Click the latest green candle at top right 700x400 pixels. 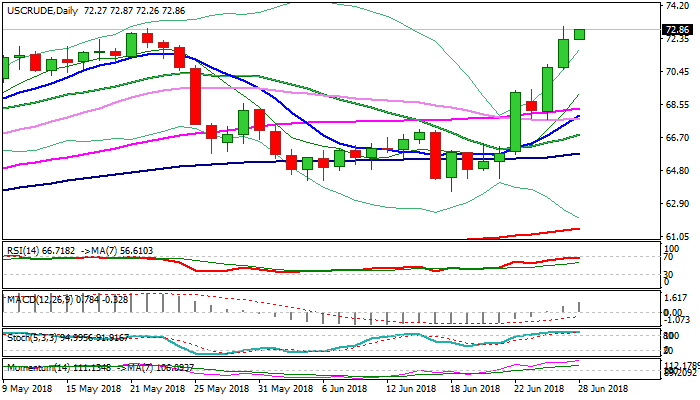(579, 34)
